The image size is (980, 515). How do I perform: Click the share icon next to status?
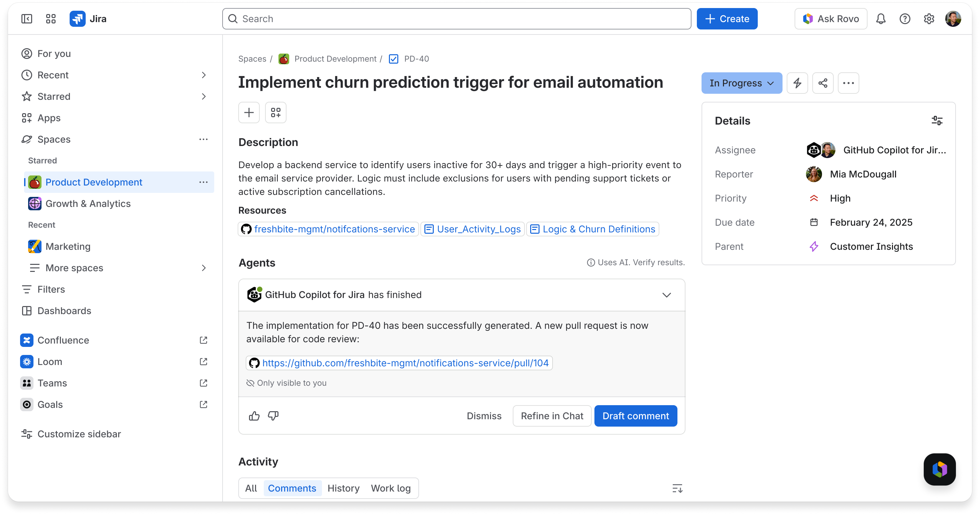tap(822, 83)
